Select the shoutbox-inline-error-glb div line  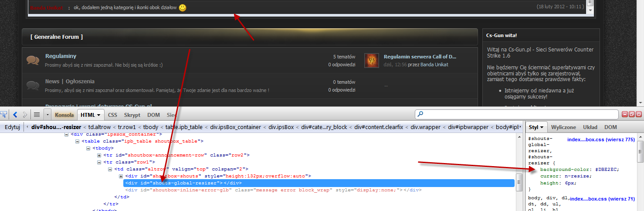(273, 190)
